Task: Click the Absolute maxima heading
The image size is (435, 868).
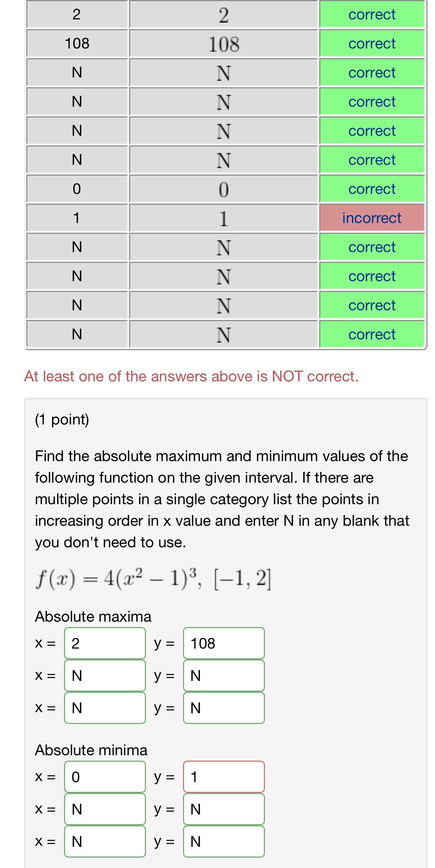Action: (93, 616)
